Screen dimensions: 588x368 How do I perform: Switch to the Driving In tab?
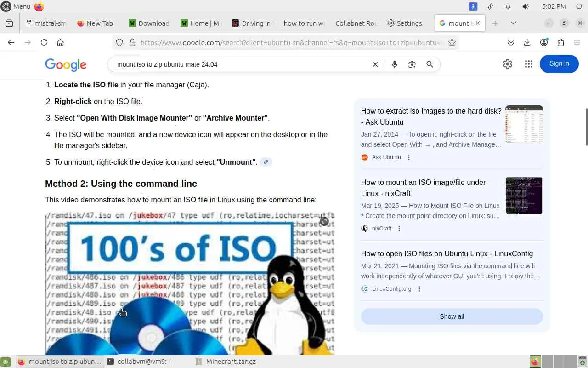tap(253, 23)
